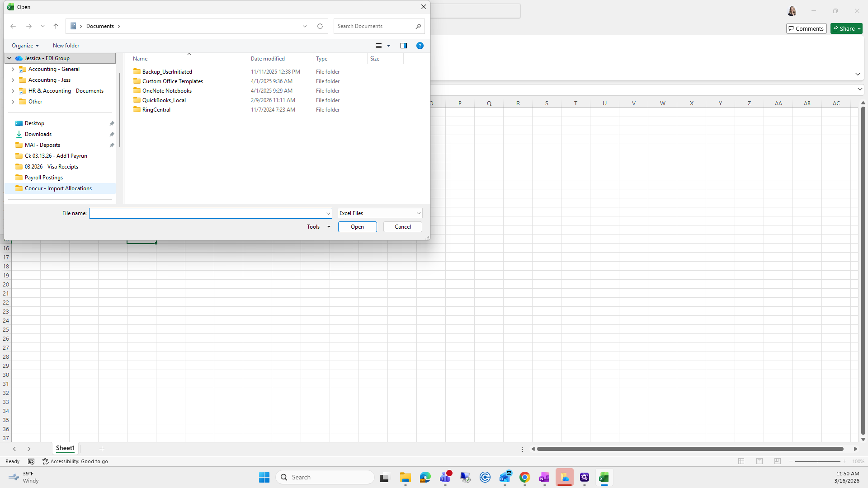Viewport: 868px width, 488px height.
Task: Open the Change your view icon
Action: tap(379, 46)
